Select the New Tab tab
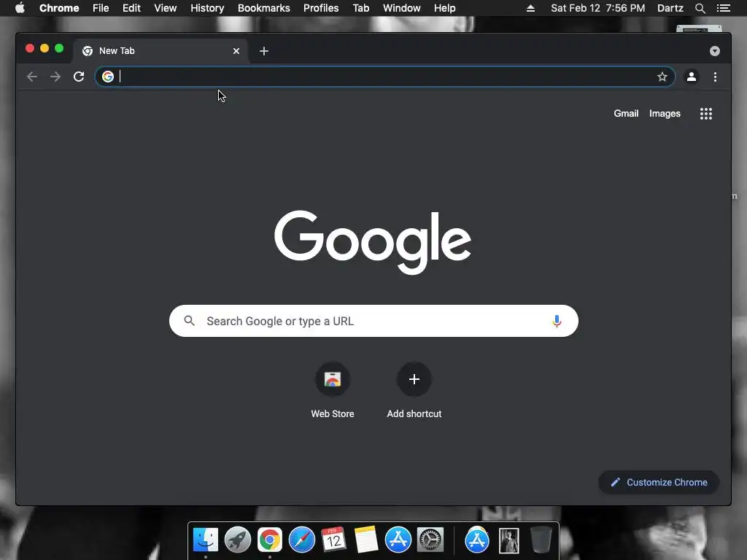Image resolution: width=747 pixels, height=560 pixels. click(160, 51)
